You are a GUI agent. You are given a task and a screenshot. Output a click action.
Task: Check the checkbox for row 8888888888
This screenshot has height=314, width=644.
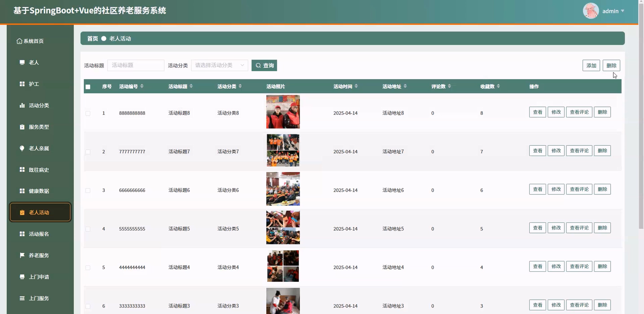pyautogui.click(x=88, y=113)
